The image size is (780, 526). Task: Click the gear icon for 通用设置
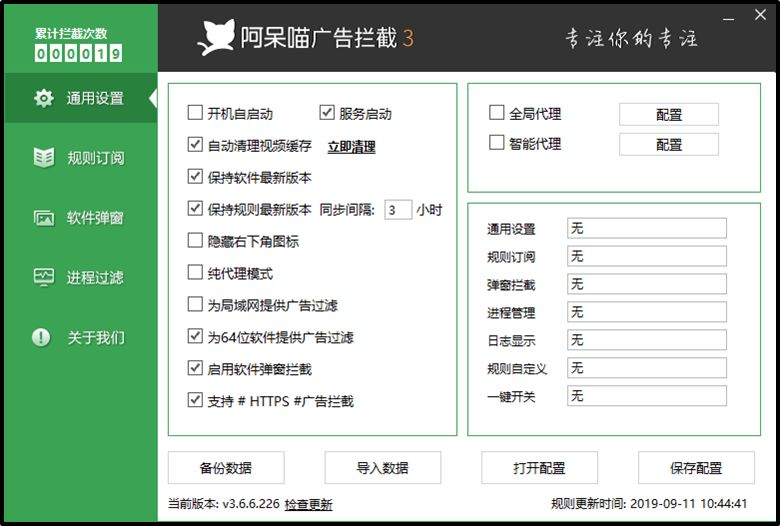coord(44,98)
